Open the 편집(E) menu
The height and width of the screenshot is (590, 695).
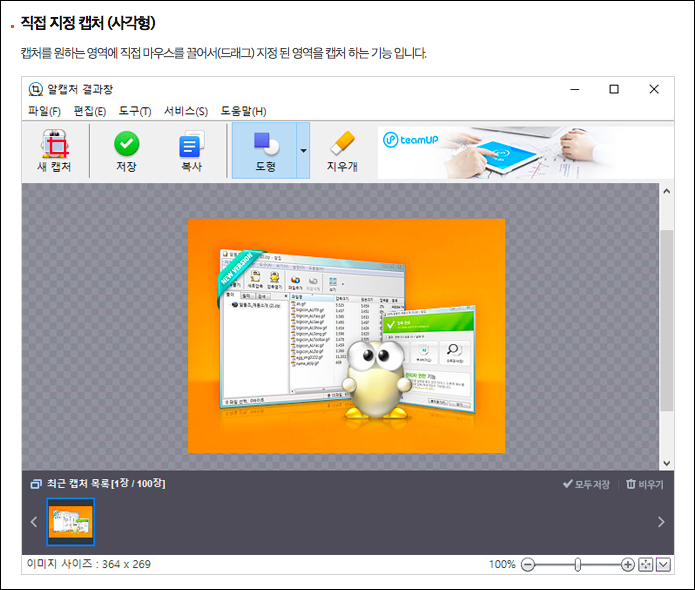click(x=90, y=111)
